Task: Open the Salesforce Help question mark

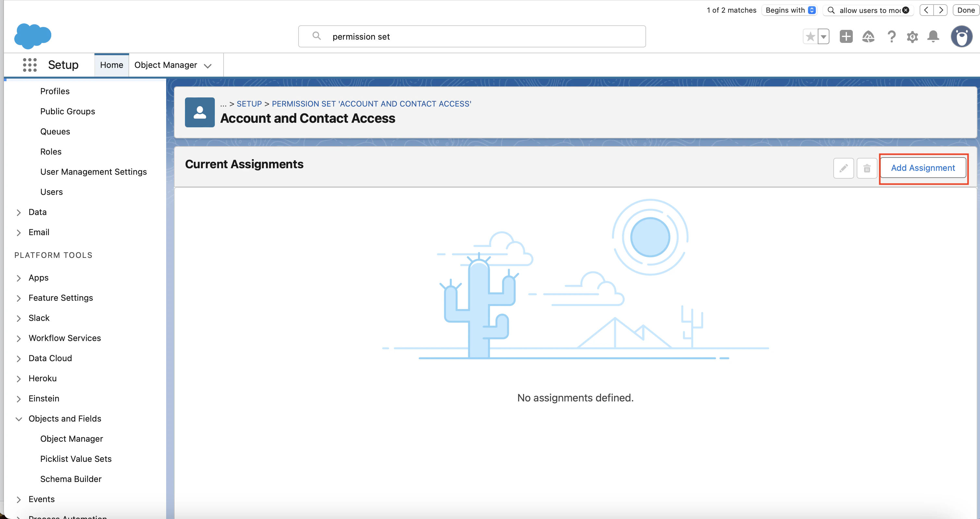Action: 891,37
